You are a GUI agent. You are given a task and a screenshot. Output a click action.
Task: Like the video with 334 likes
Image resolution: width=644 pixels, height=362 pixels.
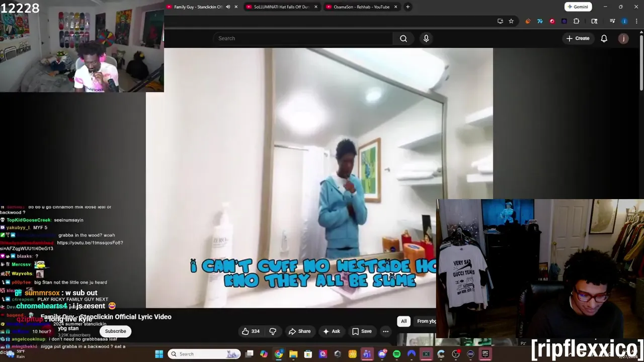tap(251, 331)
